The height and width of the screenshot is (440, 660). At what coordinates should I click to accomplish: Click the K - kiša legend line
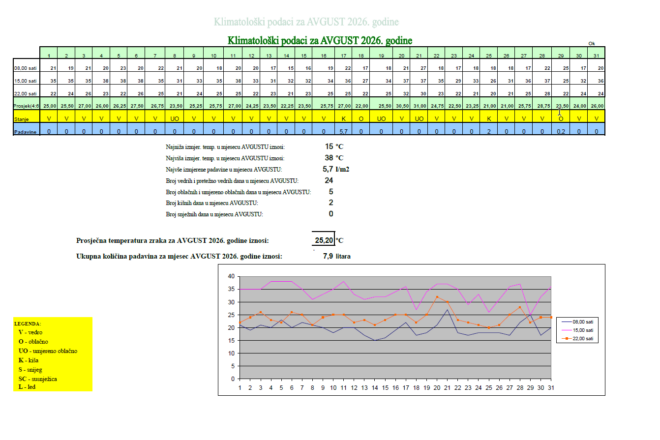[x=28, y=360]
